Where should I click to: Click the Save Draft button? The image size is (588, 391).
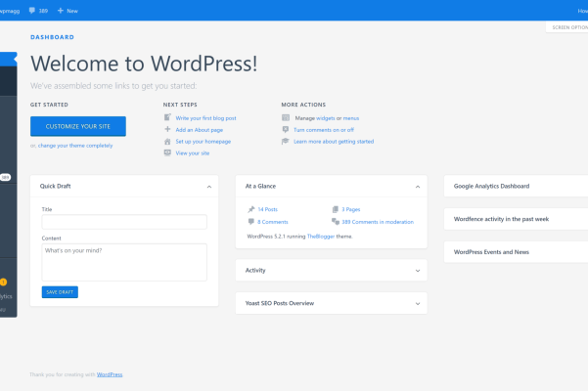[60, 292]
